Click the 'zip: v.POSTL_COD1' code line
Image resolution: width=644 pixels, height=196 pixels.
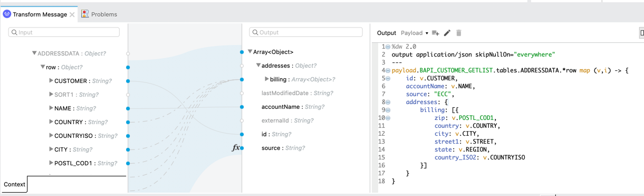466,118
